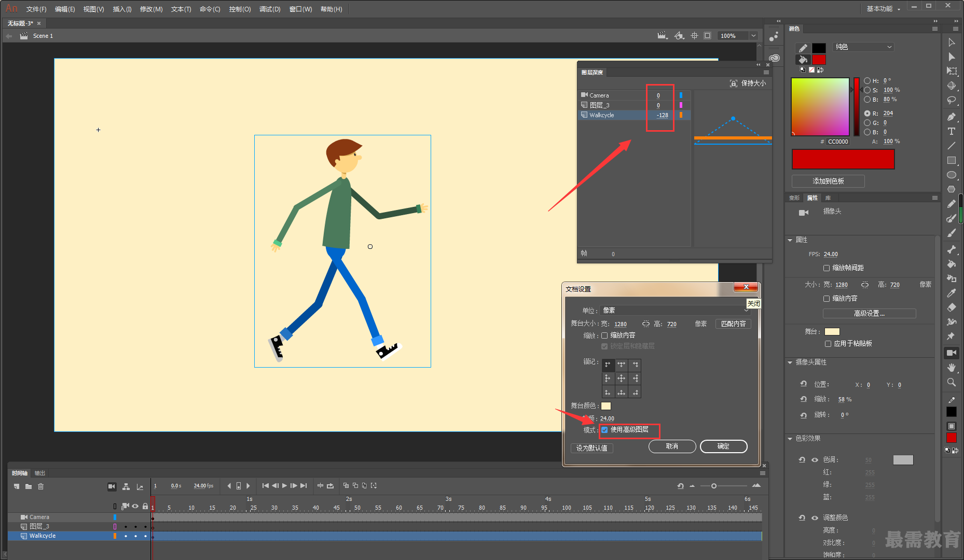Enable the 缩放帧间距 checkbox

click(x=827, y=268)
